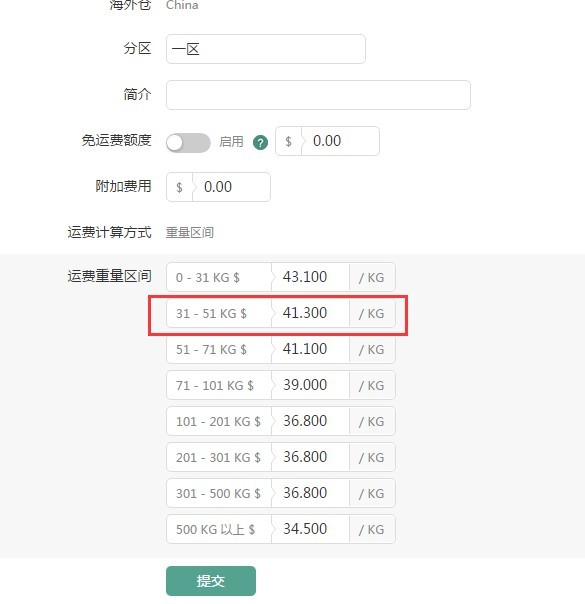Enable the free shipping threshold switch
Screen dimensions: 585x604
tap(188, 143)
